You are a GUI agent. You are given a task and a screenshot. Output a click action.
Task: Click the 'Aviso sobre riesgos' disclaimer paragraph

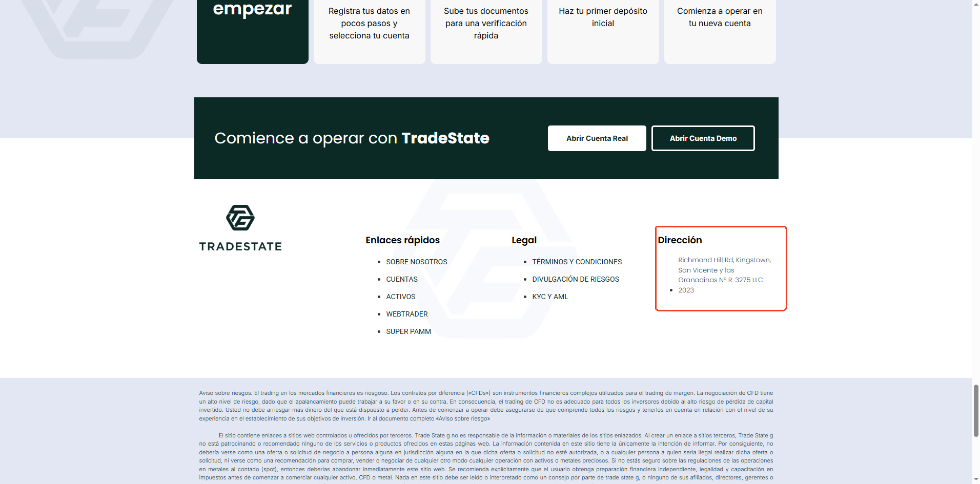[x=486, y=406]
